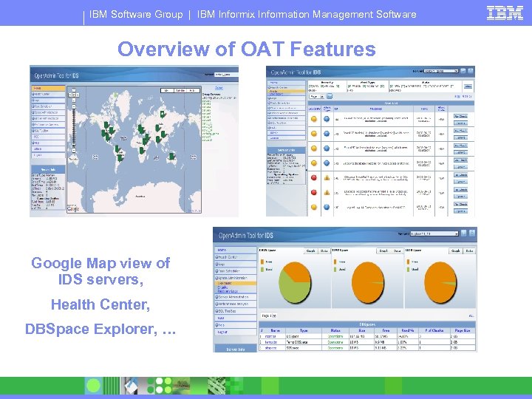Toggle the NEW state checkbox

tap(392, 86)
